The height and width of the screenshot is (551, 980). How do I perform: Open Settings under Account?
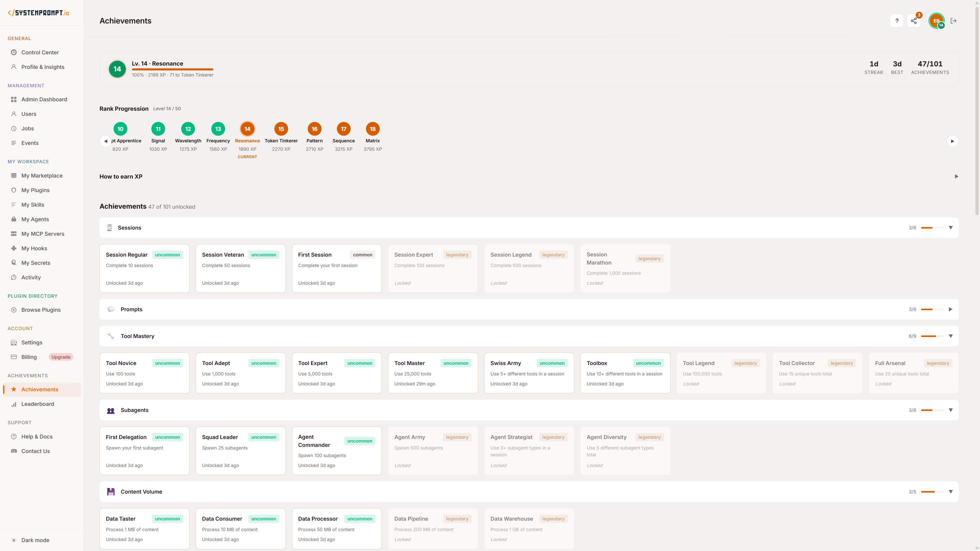pyautogui.click(x=31, y=342)
